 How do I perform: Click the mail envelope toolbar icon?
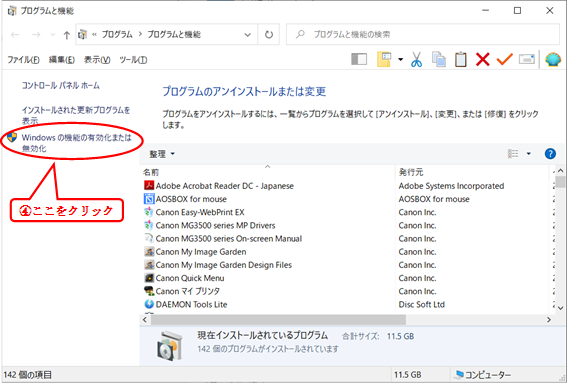pos(526,59)
